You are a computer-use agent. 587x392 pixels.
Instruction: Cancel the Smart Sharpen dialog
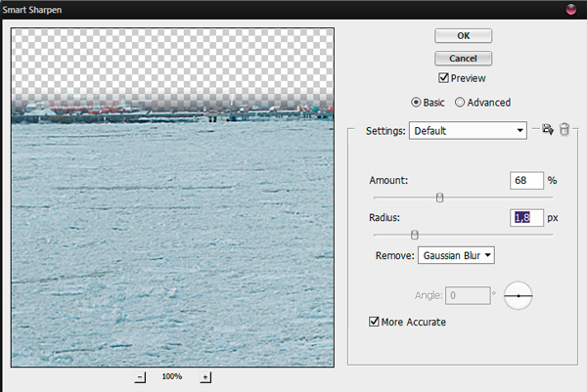pyautogui.click(x=463, y=59)
